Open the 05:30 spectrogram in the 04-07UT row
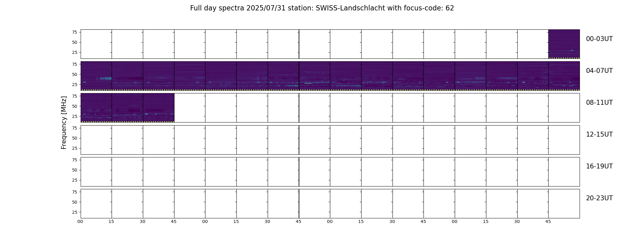644x245 pixels. coord(283,76)
